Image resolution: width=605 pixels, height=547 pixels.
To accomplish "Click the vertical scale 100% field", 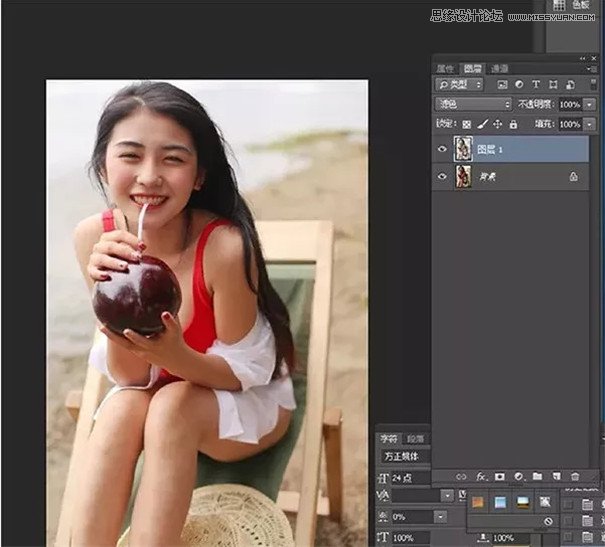I will (x=411, y=538).
